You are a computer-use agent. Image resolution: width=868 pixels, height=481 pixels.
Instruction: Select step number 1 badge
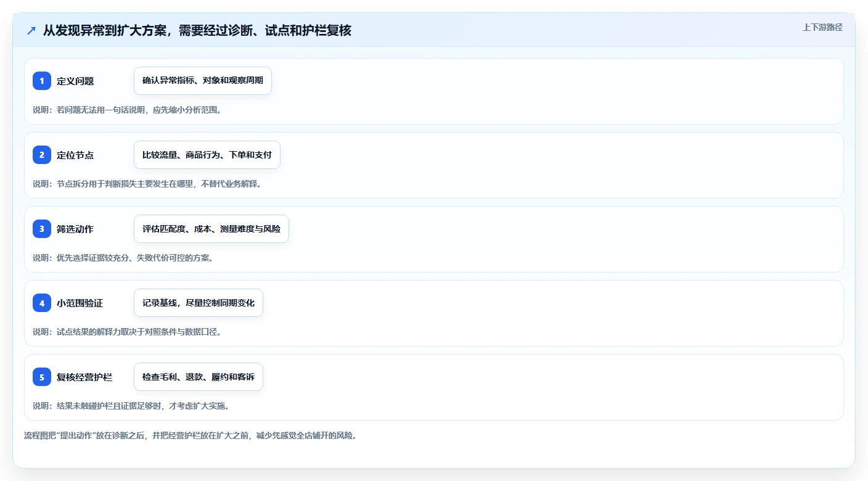click(42, 81)
